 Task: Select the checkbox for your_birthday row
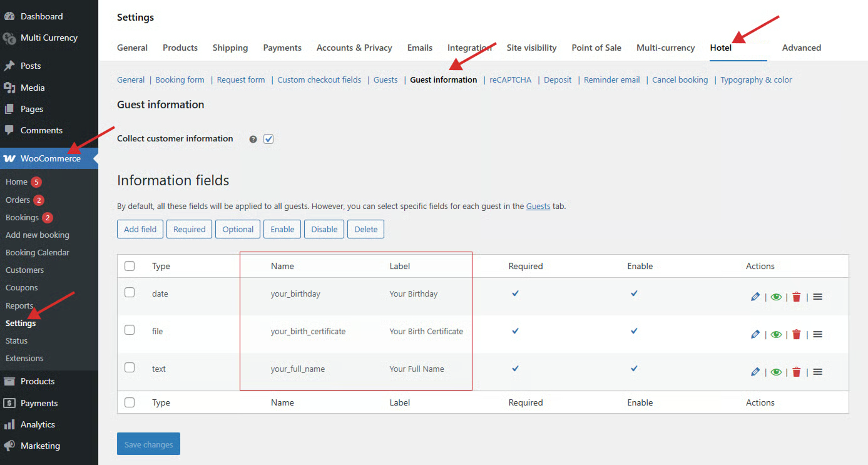[130, 292]
